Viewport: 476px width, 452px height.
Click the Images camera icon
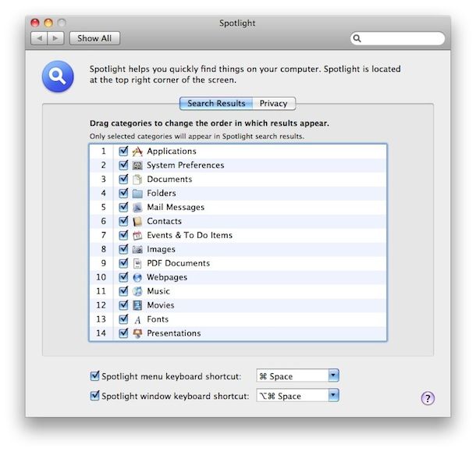coord(137,249)
